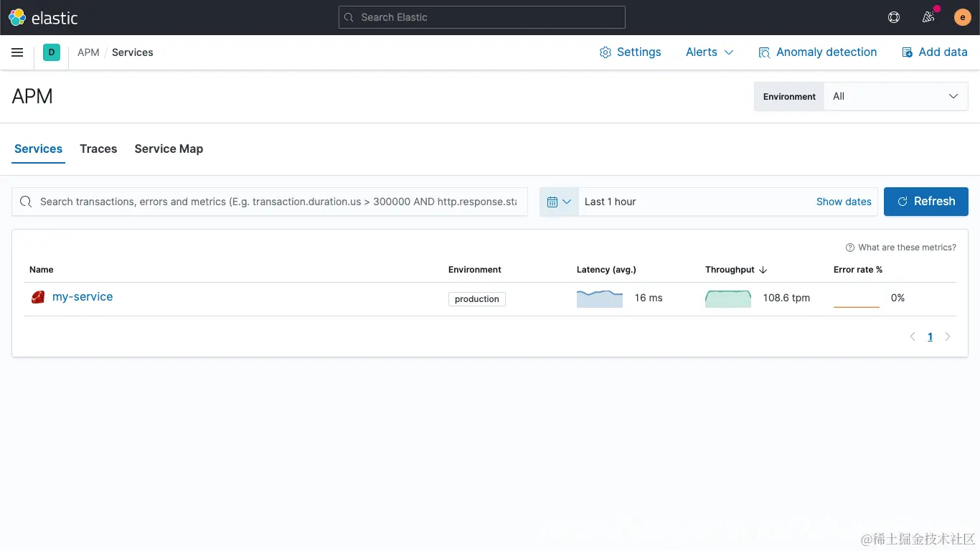Click the APM breadcrumb
Image resolution: width=980 pixels, height=551 pixels.
pos(88,52)
